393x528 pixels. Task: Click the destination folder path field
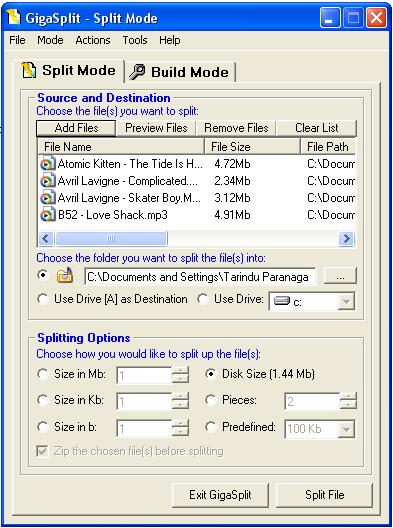(200, 276)
